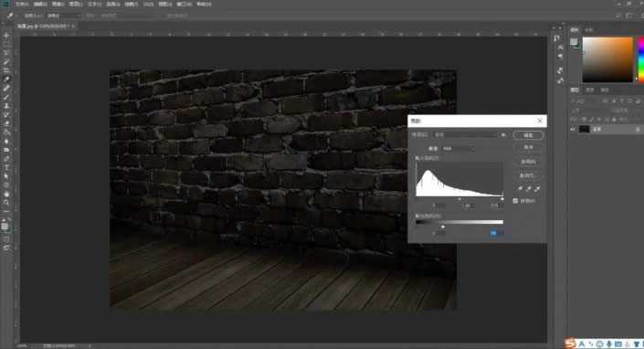Click the Auto button in Levels dialog
The width and height of the screenshot is (644, 349).
point(528,162)
